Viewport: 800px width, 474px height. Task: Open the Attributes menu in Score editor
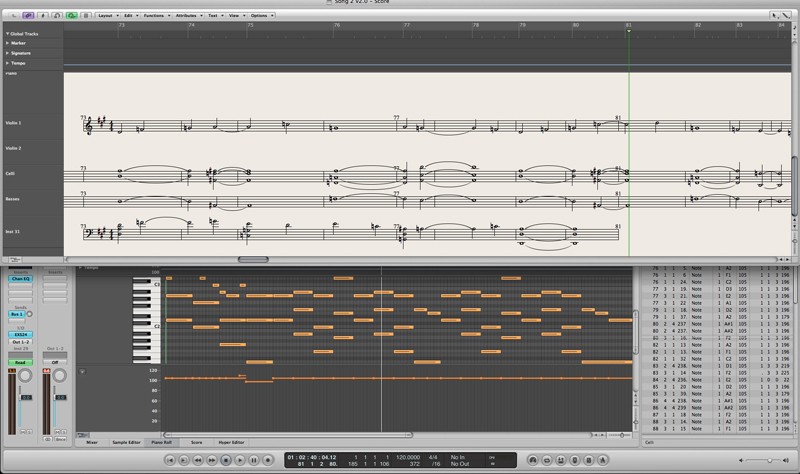tap(189, 15)
